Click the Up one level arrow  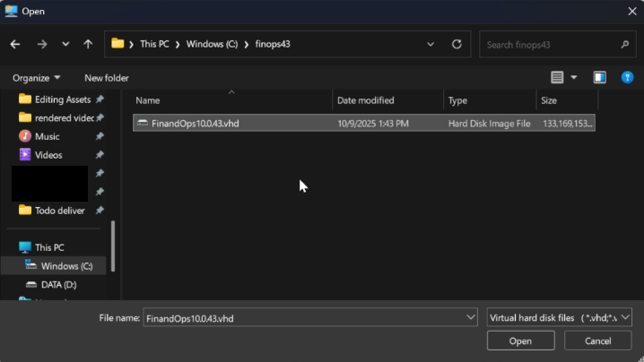88,44
